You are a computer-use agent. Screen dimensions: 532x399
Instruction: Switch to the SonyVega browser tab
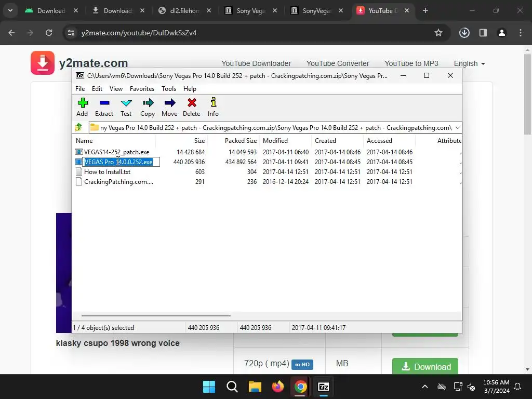(317, 10)
